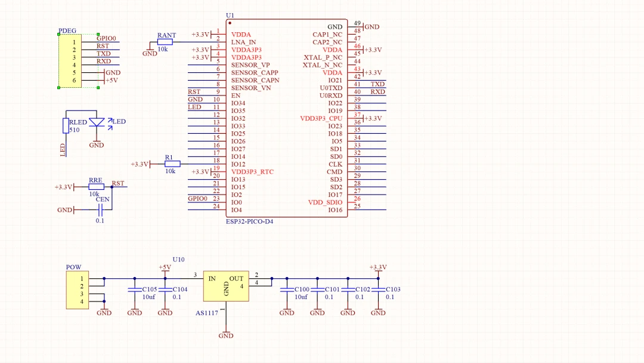The height and width of the screenshot is (363, 644).
Task: Click the SENSOR_VP pin name
Action: coord(250,65)
